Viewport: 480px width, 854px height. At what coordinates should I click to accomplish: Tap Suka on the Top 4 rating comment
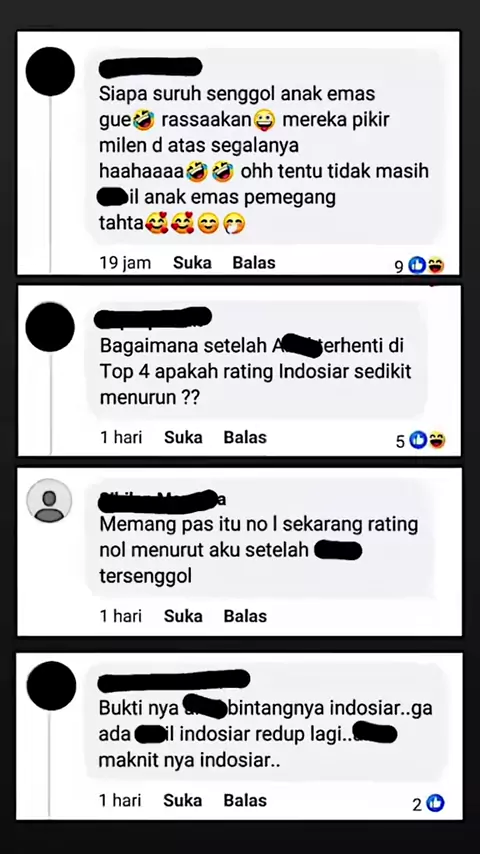(x=184, y=437)
